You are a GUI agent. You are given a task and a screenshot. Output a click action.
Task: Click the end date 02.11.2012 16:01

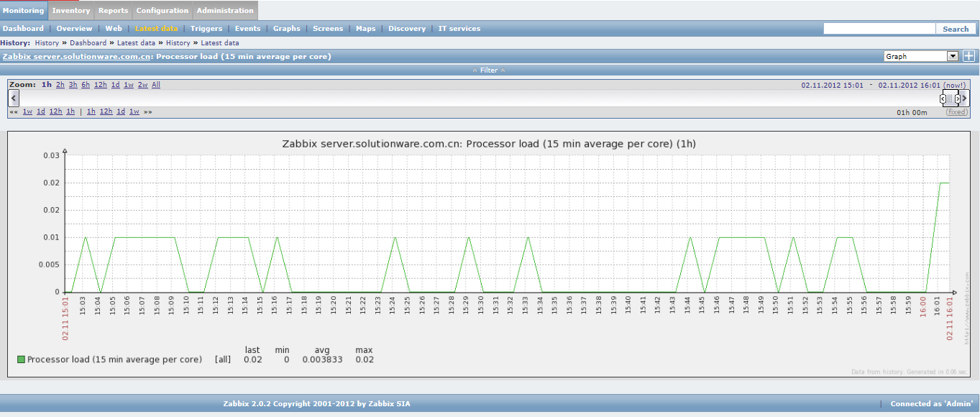point(910,85)
